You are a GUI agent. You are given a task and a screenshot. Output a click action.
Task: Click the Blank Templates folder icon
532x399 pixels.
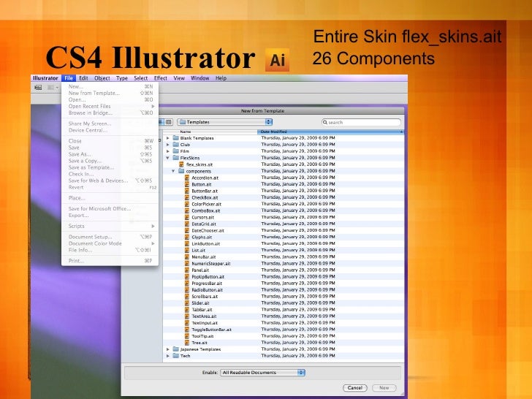click(175, 138)
